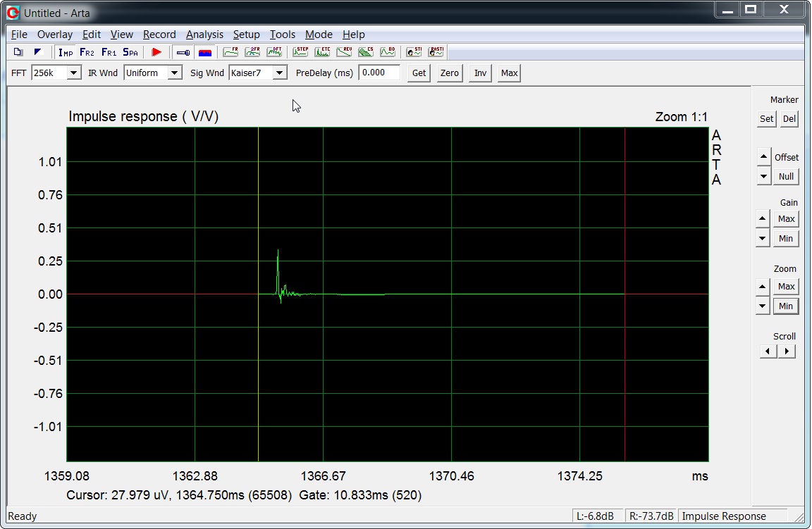Click the Offset down arrow

point(763,176)
